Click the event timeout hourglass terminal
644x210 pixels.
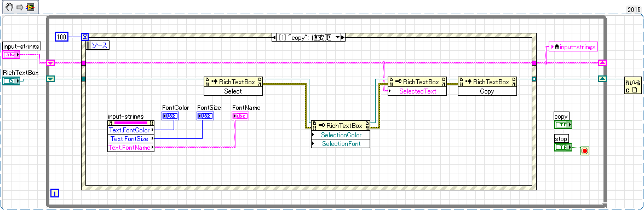pos(85,37)
